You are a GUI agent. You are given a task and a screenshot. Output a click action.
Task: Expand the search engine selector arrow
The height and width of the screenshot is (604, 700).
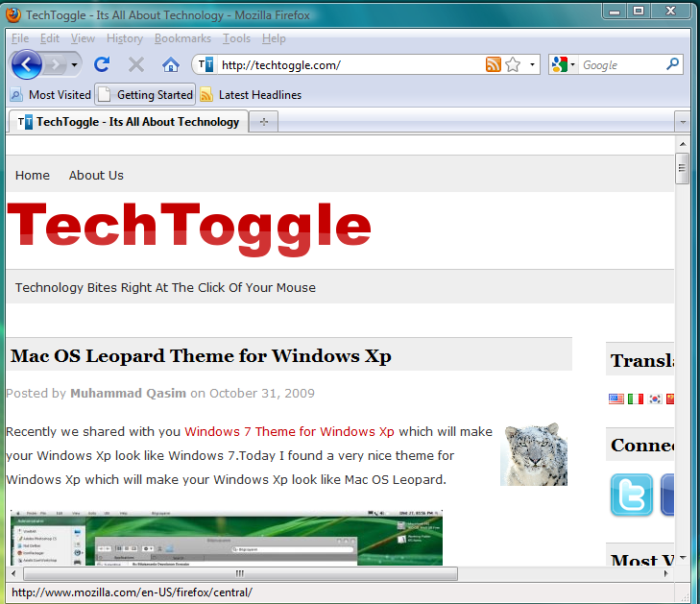pos(572,64)
